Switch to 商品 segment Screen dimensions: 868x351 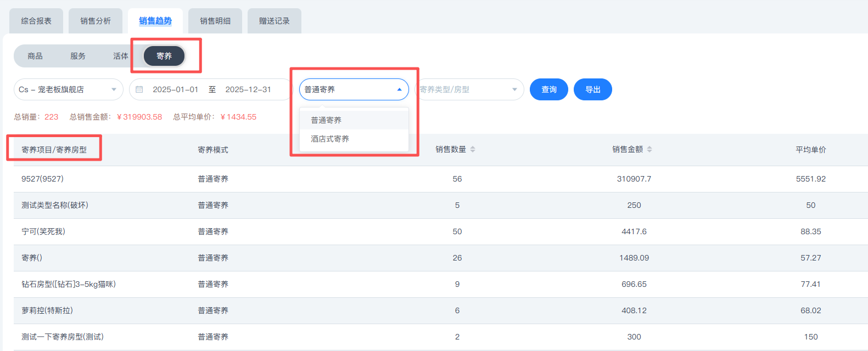35,56
